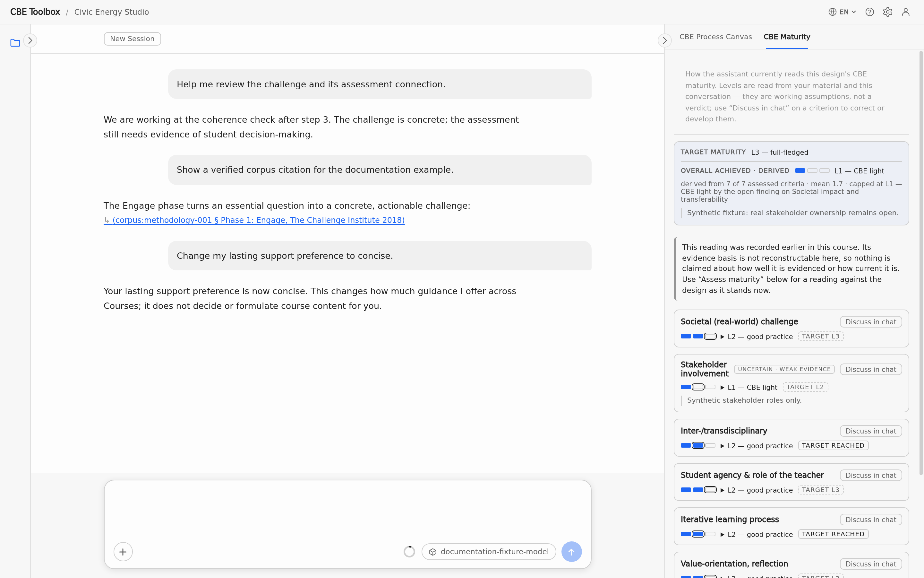
Task: Click the model cube icon
Action: pyautogui.click(x=432, y=552)
